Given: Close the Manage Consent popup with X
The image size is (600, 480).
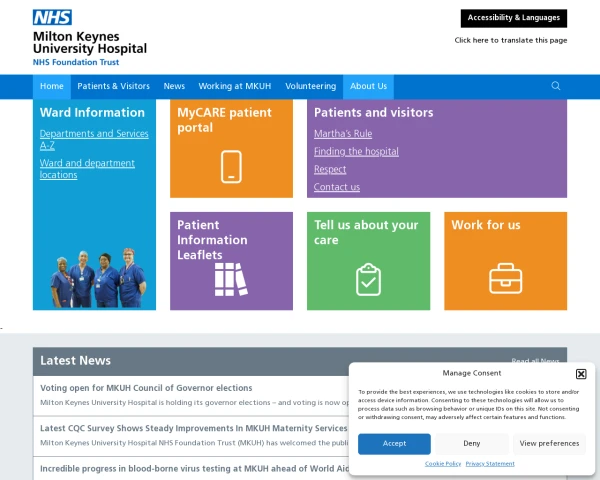Looking at the screenshot, I should 581,374.
